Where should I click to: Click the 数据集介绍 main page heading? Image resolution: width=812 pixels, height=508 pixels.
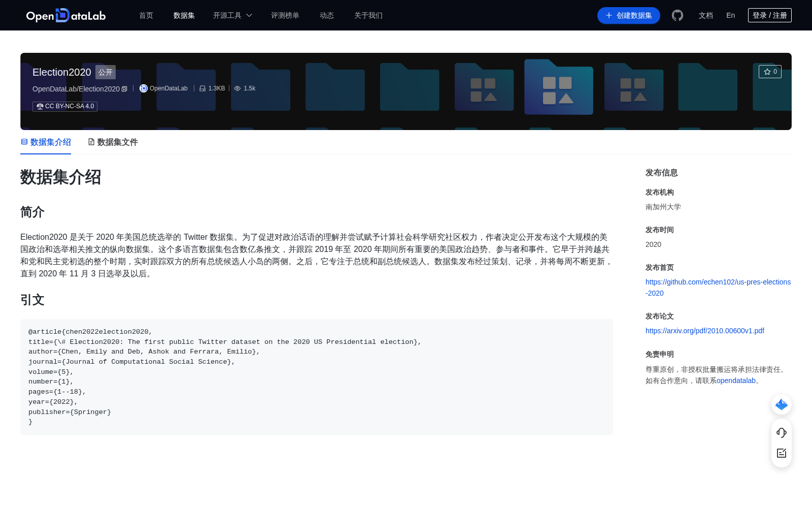(x=61, y=177)
